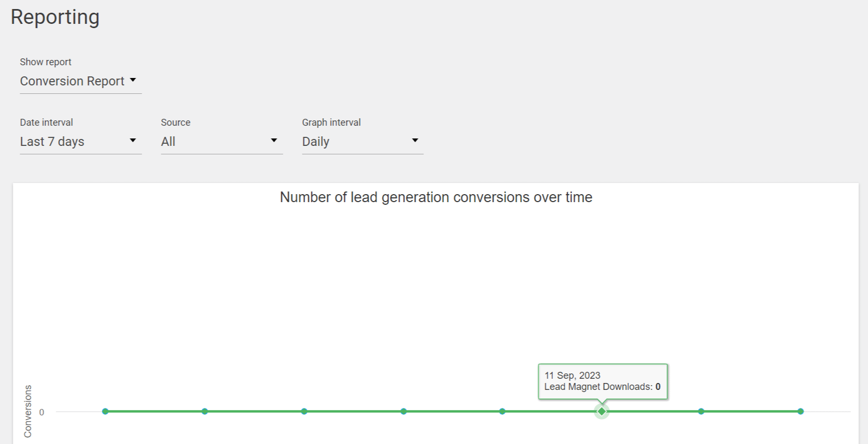This screenshot has width=868, height=444.
Task: Click the chart title about lead generation conversions
Action: tap(436, 197)
